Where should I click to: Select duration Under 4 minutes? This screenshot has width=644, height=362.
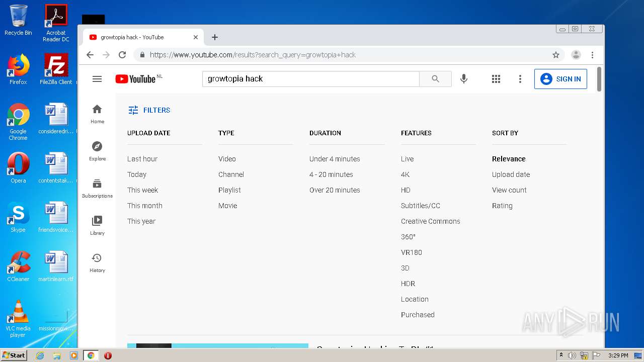tap(335, 159)
